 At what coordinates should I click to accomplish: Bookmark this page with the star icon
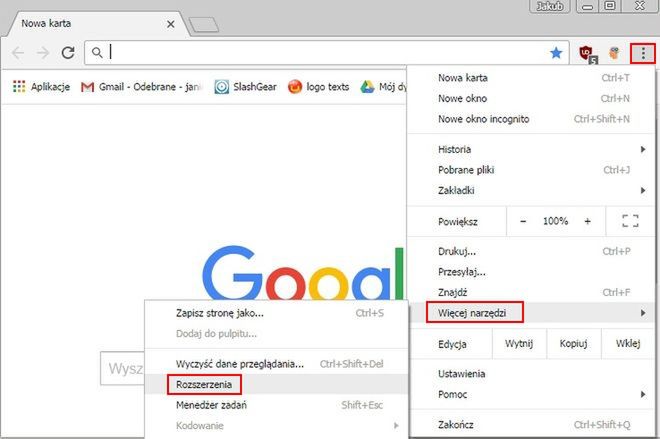pos(556,53)
